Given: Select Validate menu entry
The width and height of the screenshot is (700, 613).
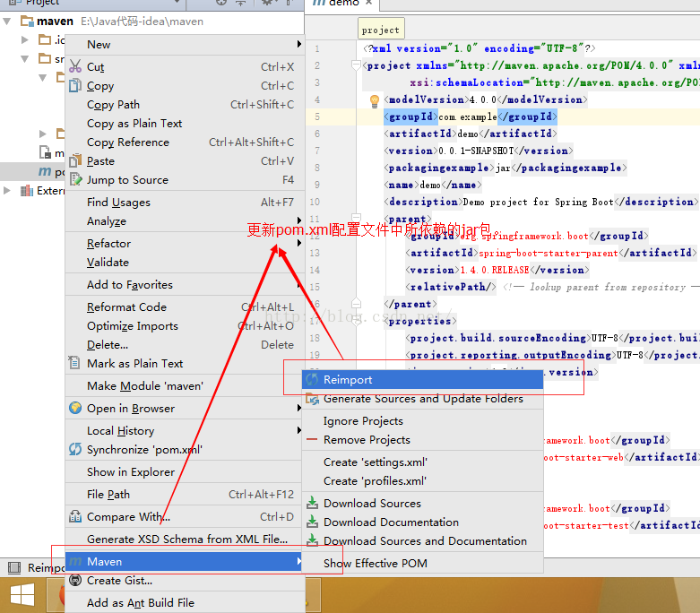Looking at the screenshot, I should pos(185,262).
